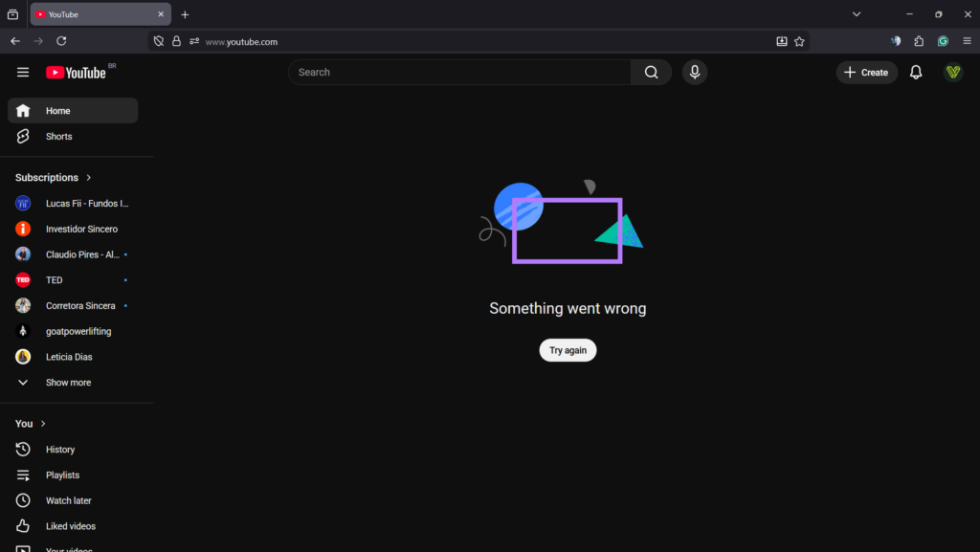Click the Create button
The image size is (980, 552).
(x=866, y=72)
